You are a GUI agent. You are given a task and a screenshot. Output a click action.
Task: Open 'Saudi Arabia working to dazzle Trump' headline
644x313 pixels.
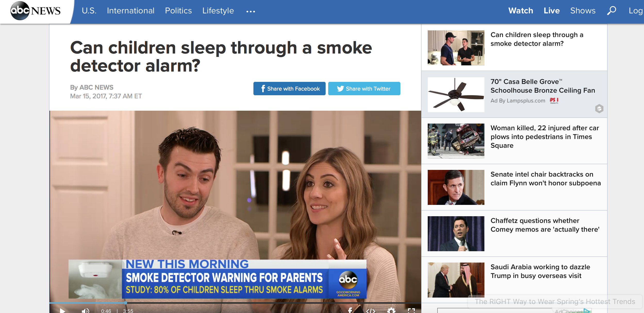click(x=540, y=271)
